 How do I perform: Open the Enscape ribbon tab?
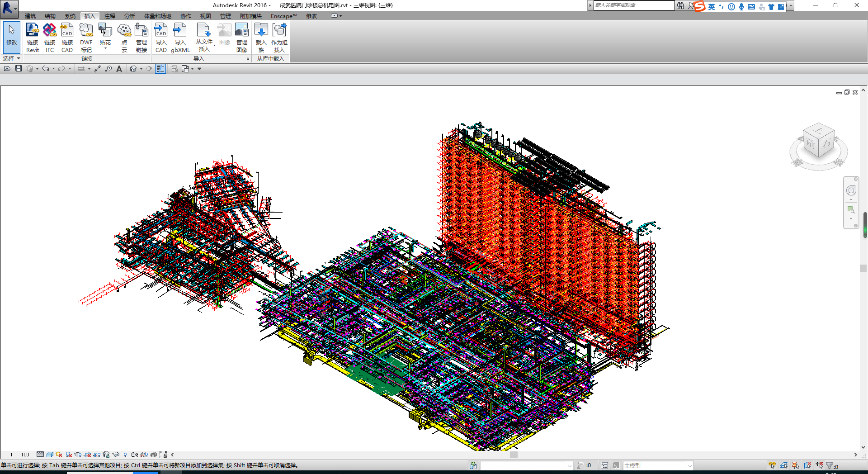(x=283, y=16)
